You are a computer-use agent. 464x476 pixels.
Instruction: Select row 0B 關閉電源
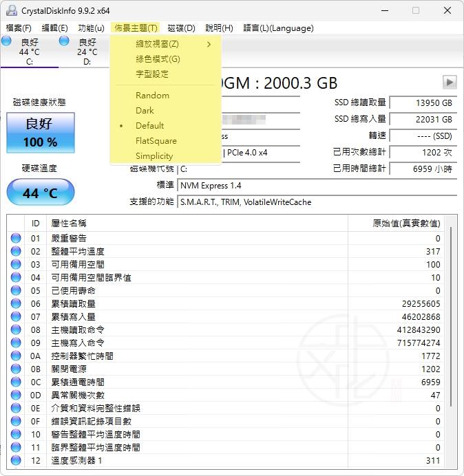tap(226, 369)
